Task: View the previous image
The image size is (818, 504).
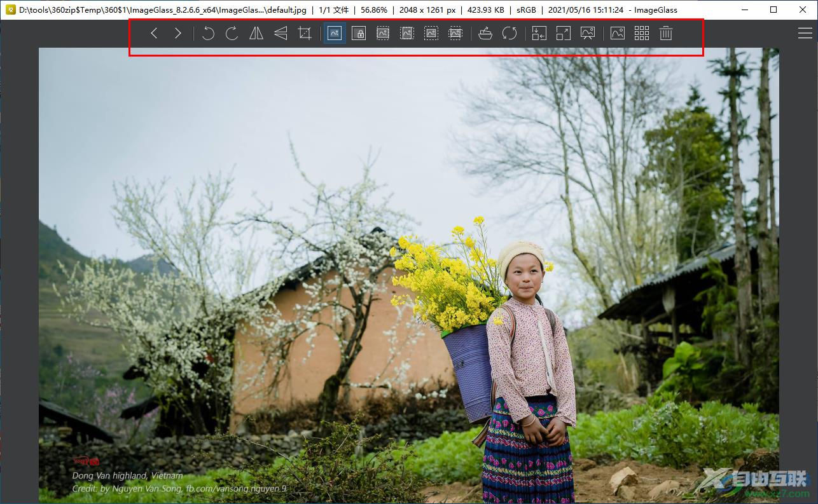Action: pos(154,34)
